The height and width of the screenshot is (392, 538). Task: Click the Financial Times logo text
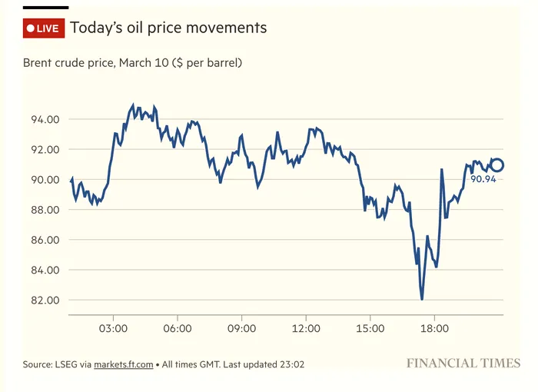pos(463,363)
